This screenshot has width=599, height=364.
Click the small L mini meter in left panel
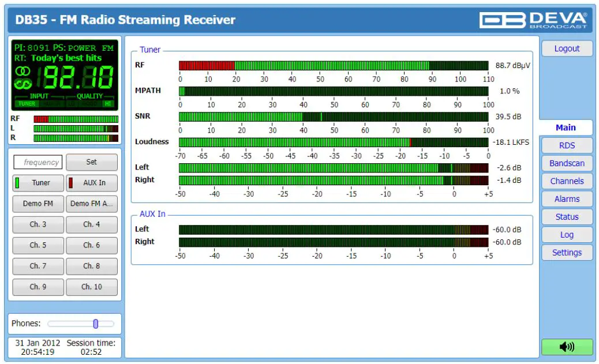76,129
